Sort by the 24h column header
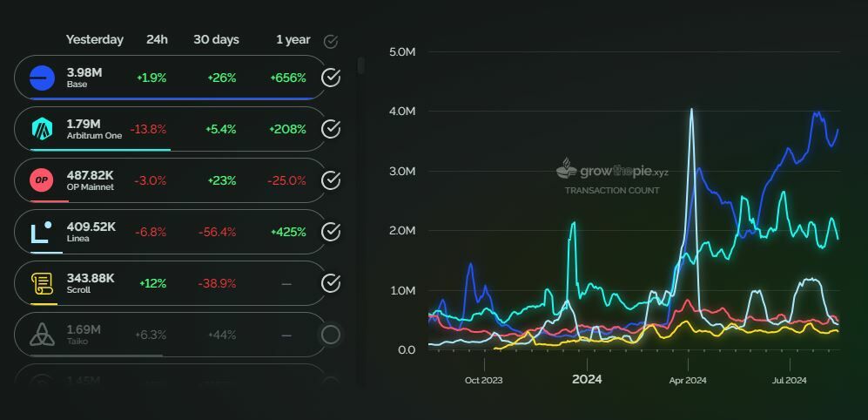Screen dimensions: 868x420 [157, 39]
